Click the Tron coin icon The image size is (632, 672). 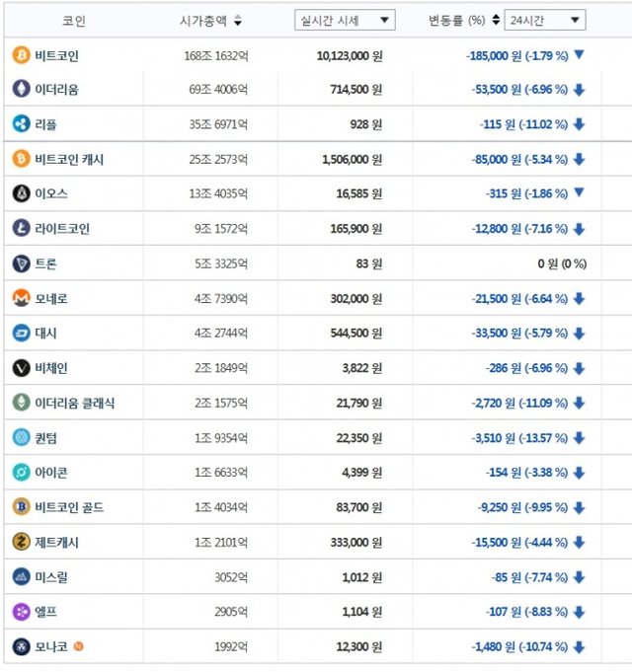pyautogui.click(x=21, y=263)
